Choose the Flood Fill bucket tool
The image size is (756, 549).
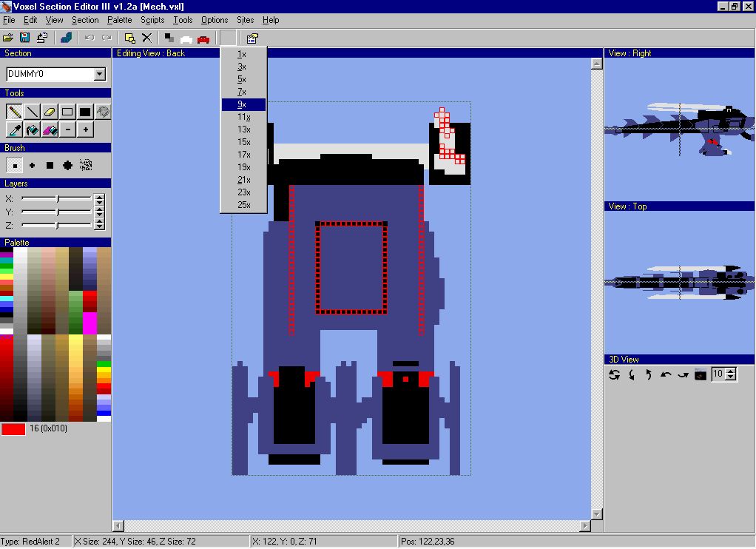[x=32, y=130]
